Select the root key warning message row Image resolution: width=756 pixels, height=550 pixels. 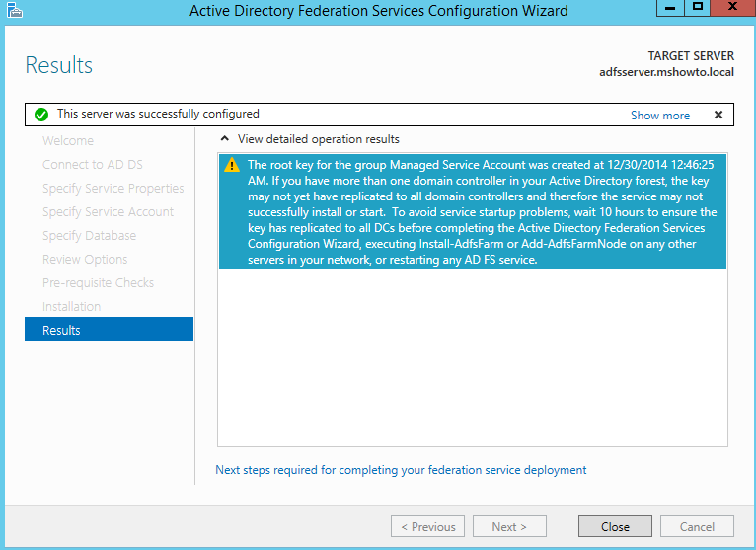point(473,211)
